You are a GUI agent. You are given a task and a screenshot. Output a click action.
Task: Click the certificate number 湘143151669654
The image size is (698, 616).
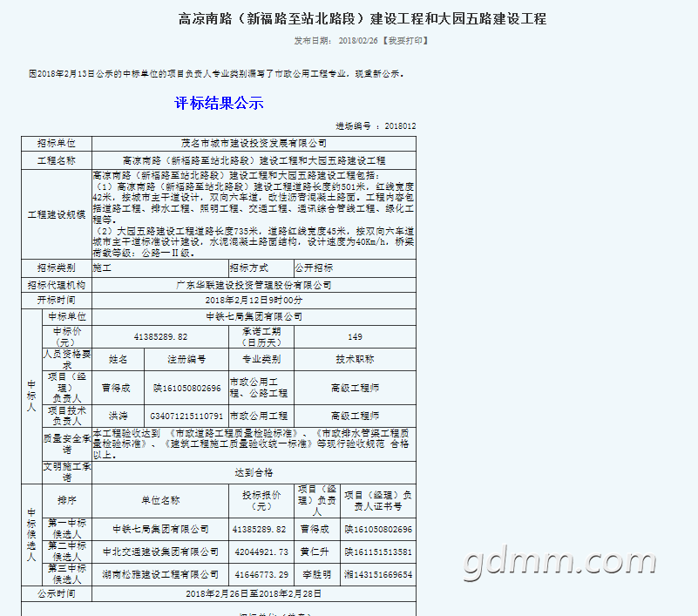pos(378,574)
